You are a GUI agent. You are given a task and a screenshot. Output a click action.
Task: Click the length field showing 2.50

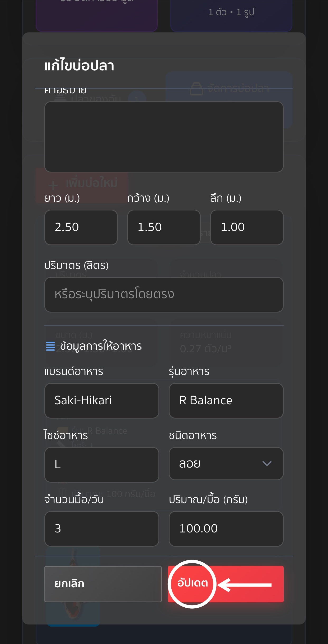tap(81, 227)
